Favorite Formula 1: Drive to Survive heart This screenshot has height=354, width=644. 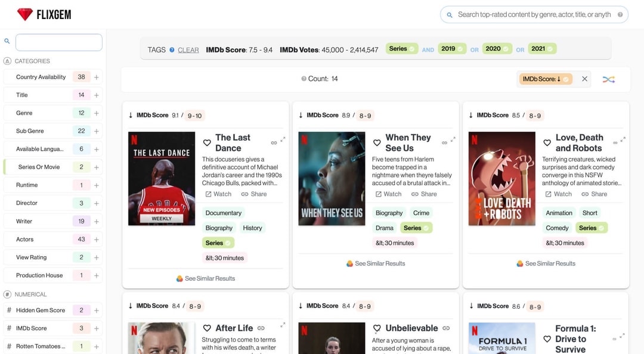point(547,339)
